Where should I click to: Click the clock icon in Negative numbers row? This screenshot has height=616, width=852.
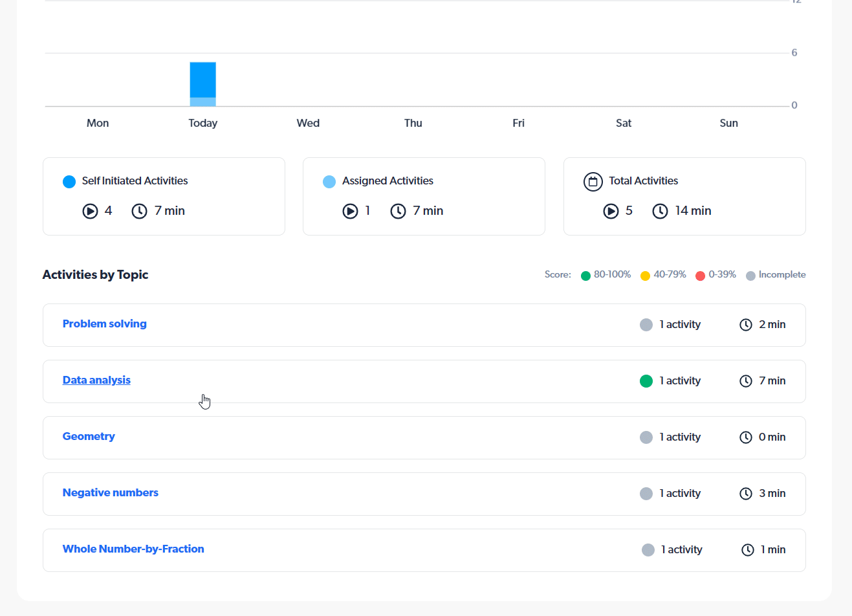coord(746,494)
